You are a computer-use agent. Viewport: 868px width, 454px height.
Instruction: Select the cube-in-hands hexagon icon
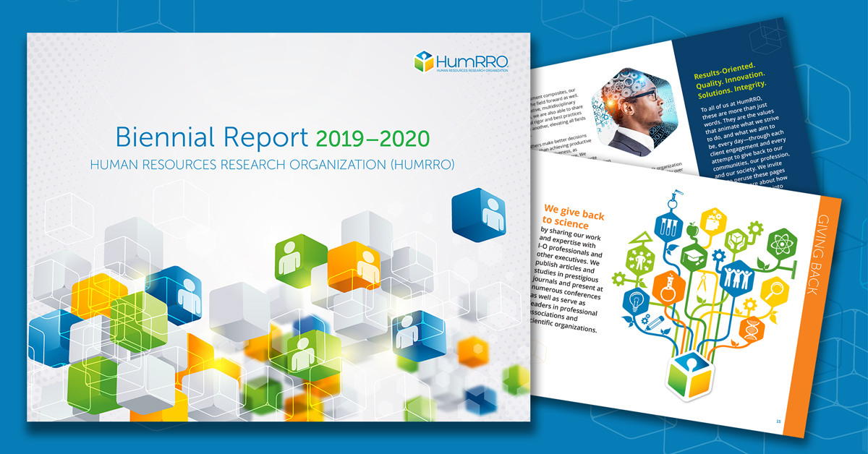click(x=736, y=239)
